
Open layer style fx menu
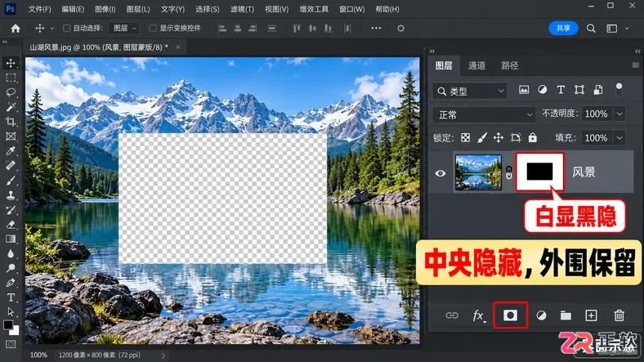[478, 315]
